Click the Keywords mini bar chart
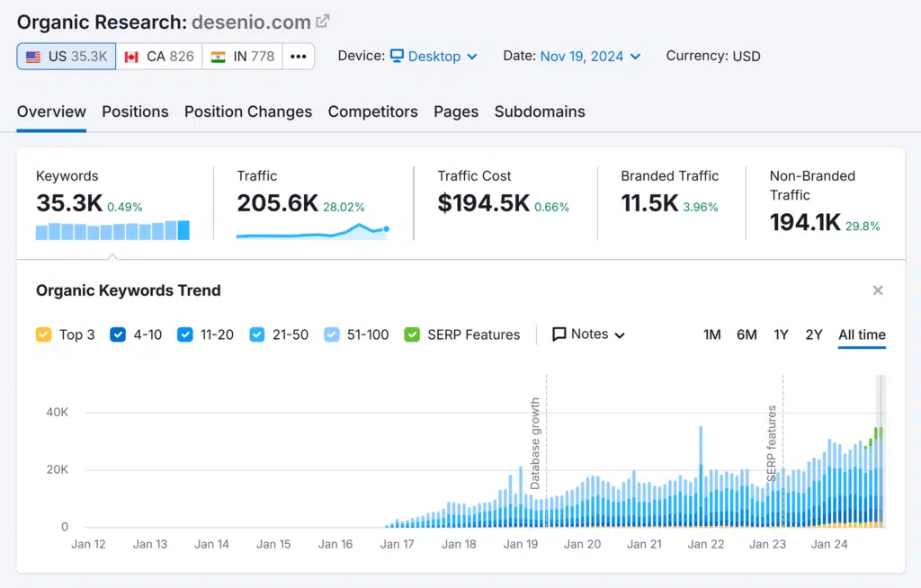921x588 pixels. pyautogui.click(x=112, y=231)
